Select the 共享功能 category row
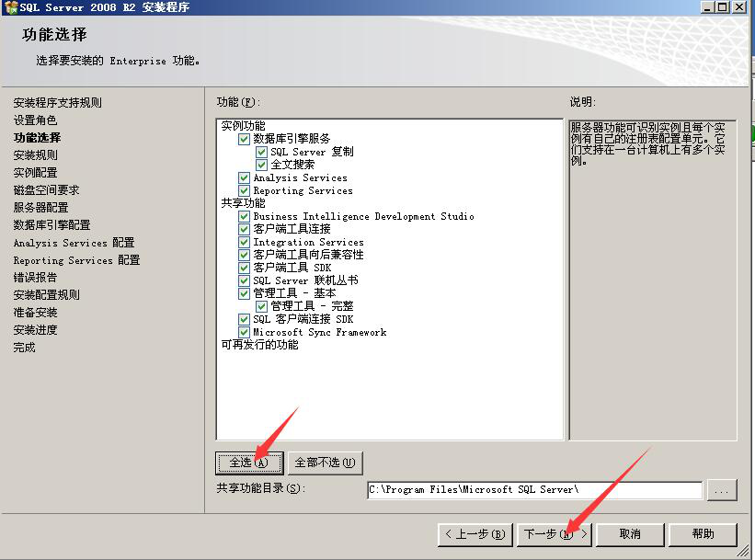755x560 pixels. [243, 203]
